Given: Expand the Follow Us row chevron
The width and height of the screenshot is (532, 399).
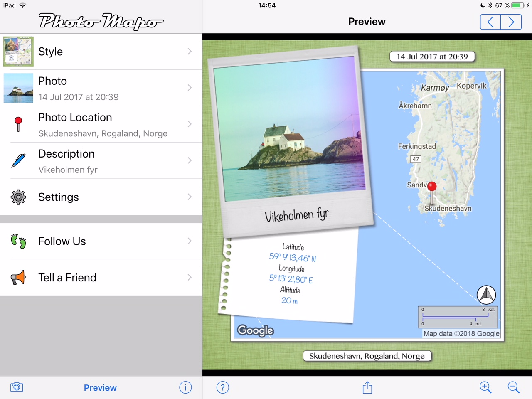Looking at the screenshot, I should pos(190,241).
